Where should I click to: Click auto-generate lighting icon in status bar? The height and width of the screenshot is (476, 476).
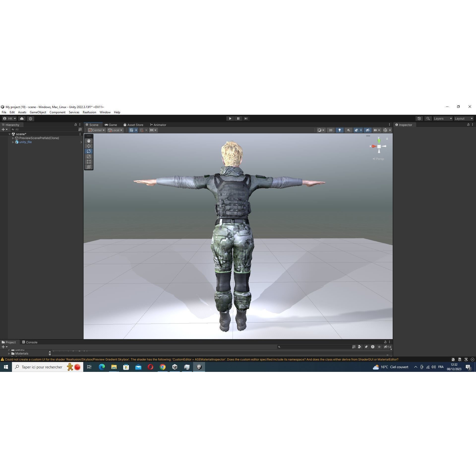[466, 359]
